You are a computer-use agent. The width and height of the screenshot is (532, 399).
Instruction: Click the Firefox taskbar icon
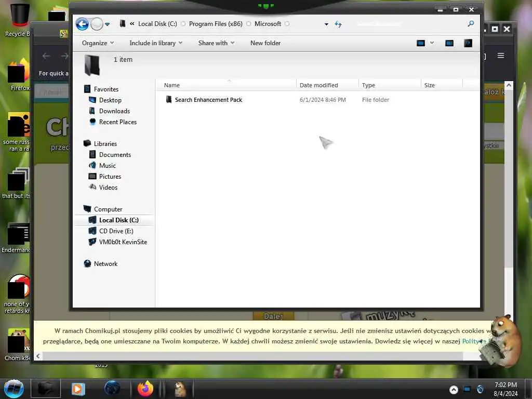click(145, 389)
